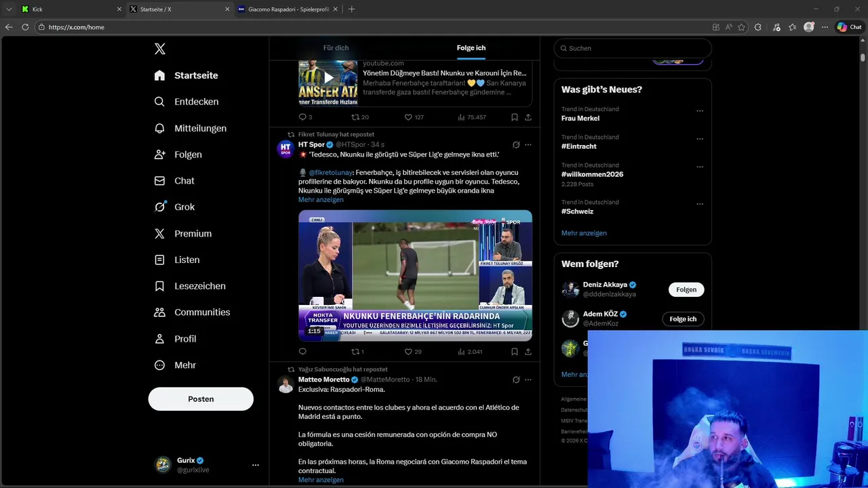
Task: Add page to favorites star
Action: point(741,27)
